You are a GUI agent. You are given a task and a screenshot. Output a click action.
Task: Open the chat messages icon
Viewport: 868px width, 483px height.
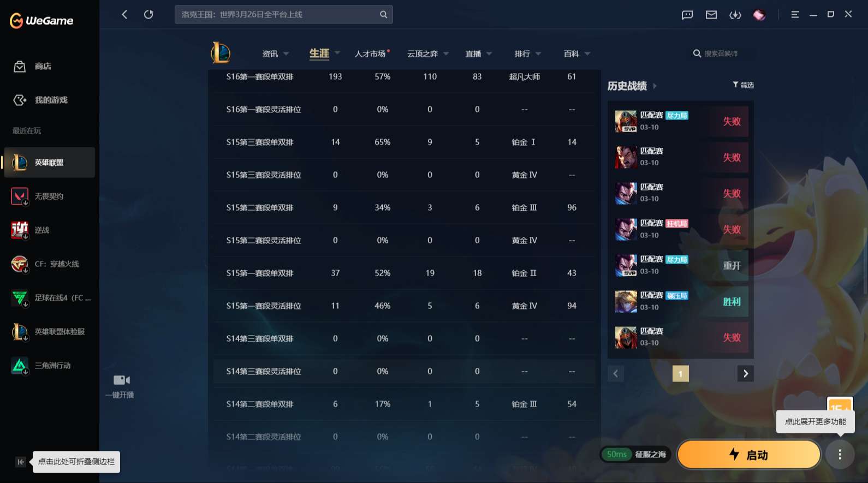[687, 15]
